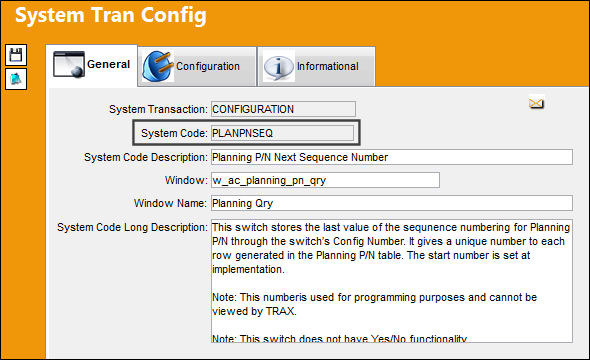590x360 pixels.
Task: Click the Window Name field Planning Qry
Action: pos(392,203)
